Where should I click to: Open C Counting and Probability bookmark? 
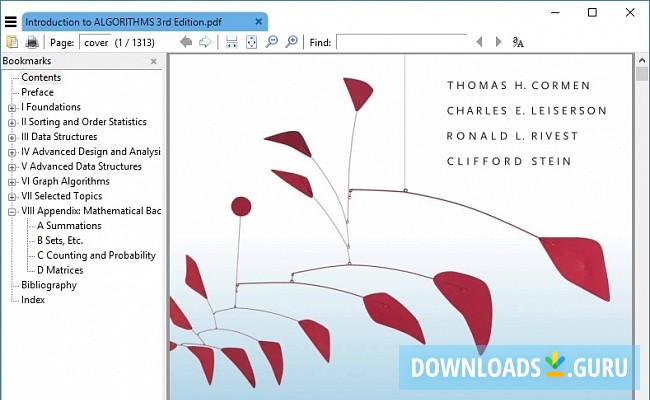tap(97, 255)
